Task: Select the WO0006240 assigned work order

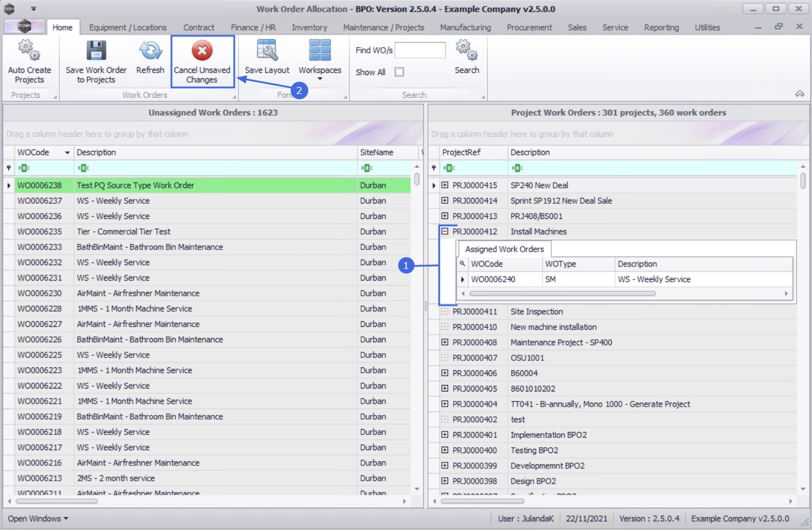Action: coord(625,279)
